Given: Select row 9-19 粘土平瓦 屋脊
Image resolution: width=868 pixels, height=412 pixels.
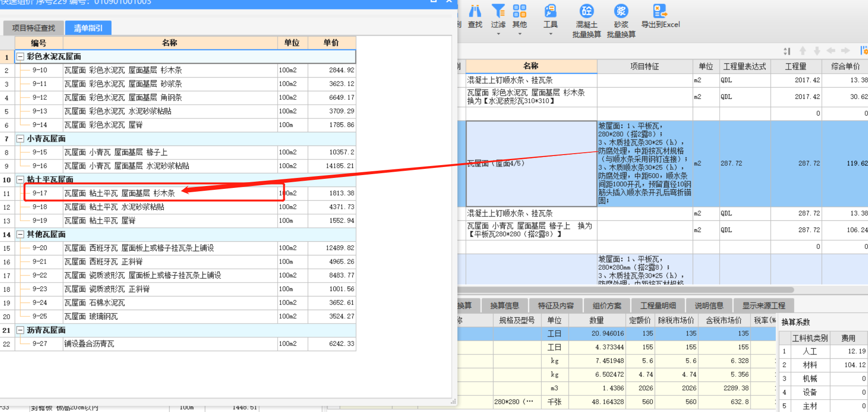Looking at the screenshot, I should click(185, 221).
